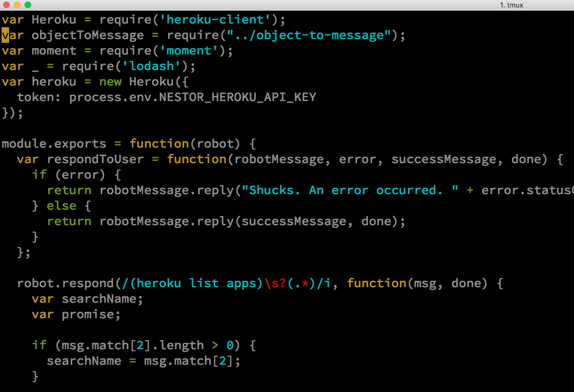The image size is (574, 392).
Task: Click the red close window control
Action: tap(6, 5)
